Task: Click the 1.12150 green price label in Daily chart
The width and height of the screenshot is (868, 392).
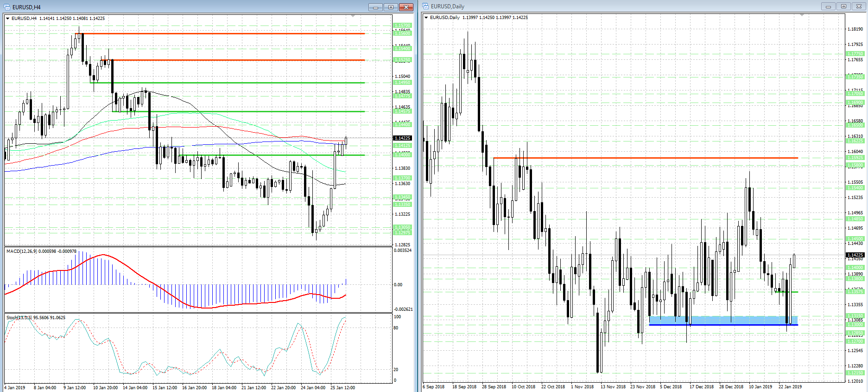Action: coord(855,373)
